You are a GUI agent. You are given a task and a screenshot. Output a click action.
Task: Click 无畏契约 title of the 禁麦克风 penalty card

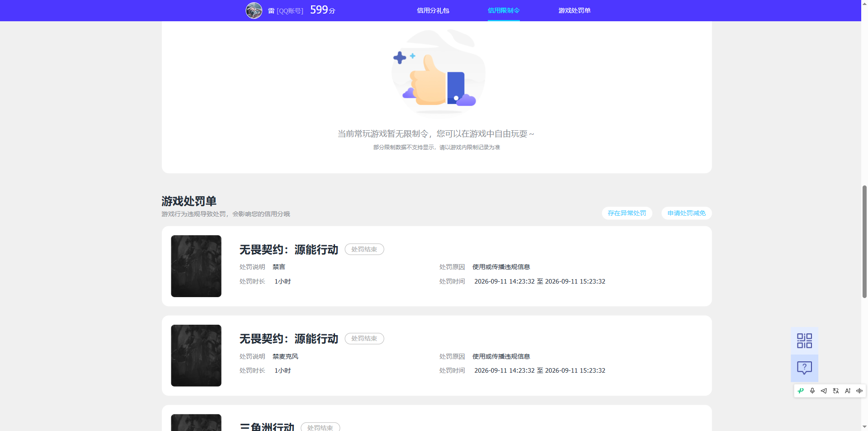pyautogui.click(x=289, y=339)
